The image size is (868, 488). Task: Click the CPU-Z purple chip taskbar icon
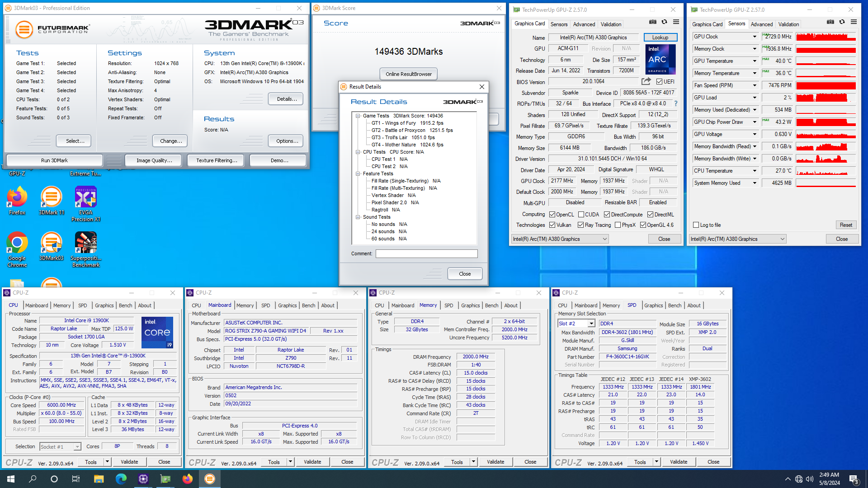tap(143, 479)
